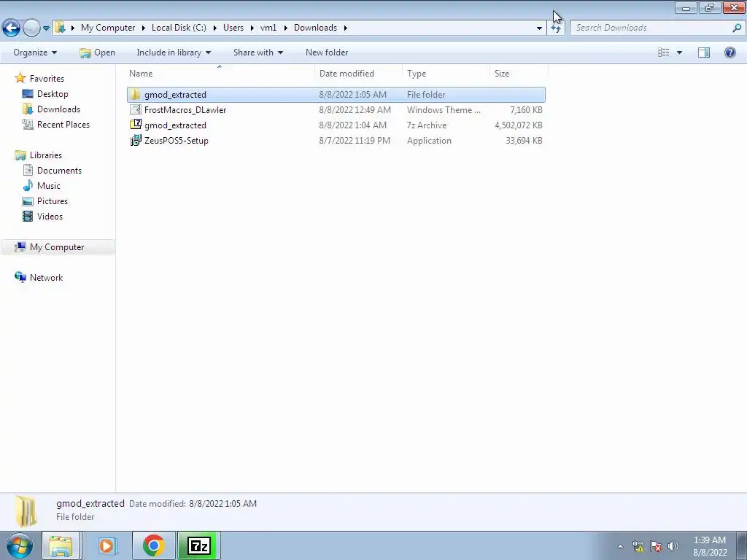Select the ZeusPOS5-Setup application icon

pyautogui.click(x=136, y=140)
